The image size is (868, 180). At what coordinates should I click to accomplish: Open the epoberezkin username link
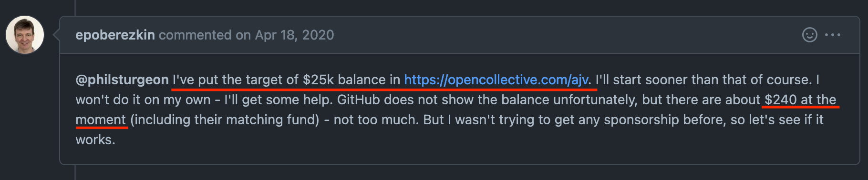[115, 35]
